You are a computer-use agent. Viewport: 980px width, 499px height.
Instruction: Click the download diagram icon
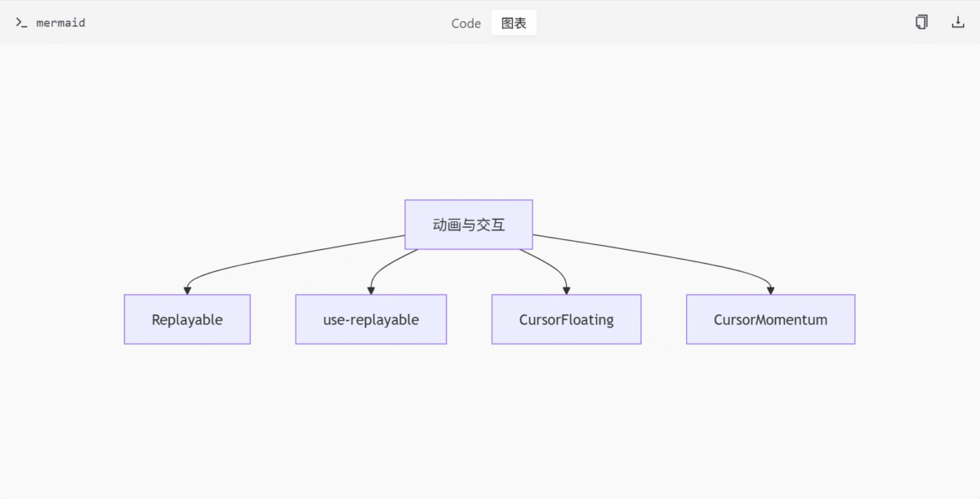tap(958, 22)
